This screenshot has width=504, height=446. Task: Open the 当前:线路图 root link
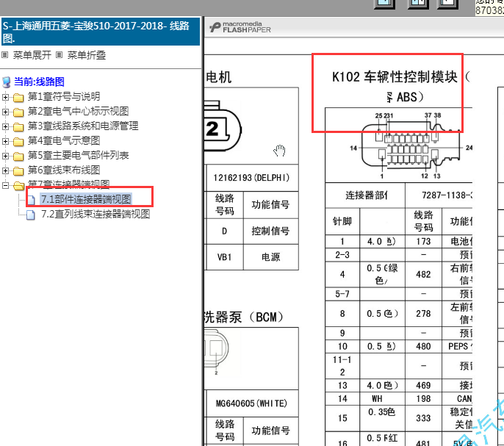coord(39,82)
